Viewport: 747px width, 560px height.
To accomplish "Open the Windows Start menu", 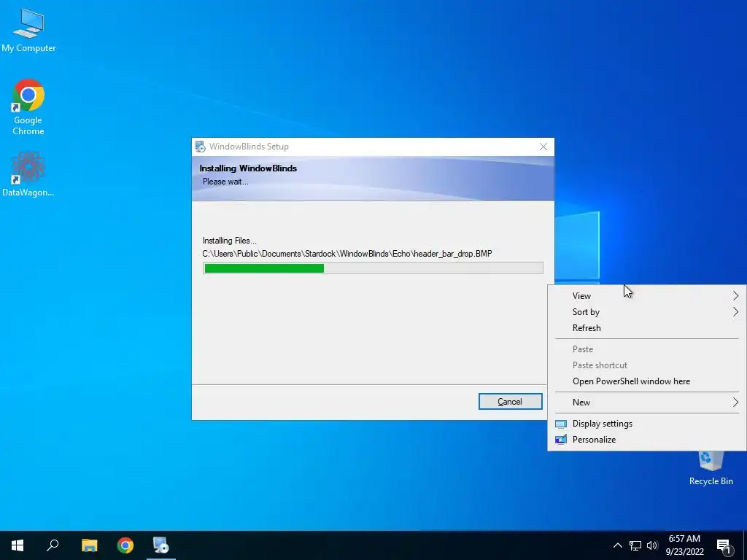I will click(x=18, y=545).
